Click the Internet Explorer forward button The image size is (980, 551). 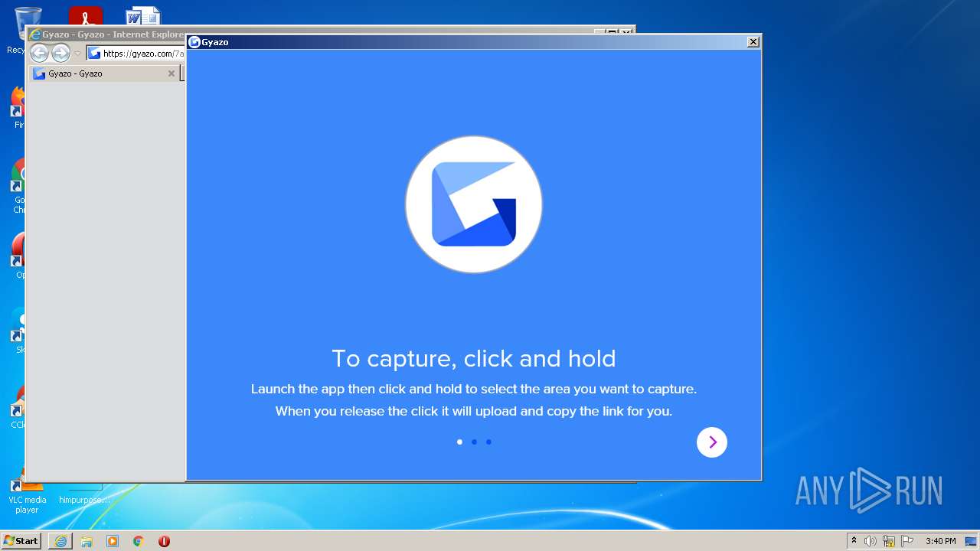(x=60, y=53)
